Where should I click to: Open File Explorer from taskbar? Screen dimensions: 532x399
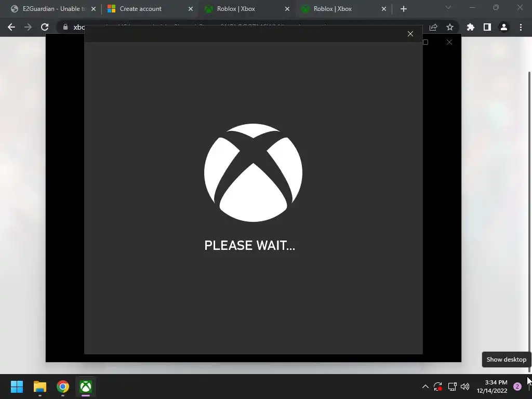(39, 387)
